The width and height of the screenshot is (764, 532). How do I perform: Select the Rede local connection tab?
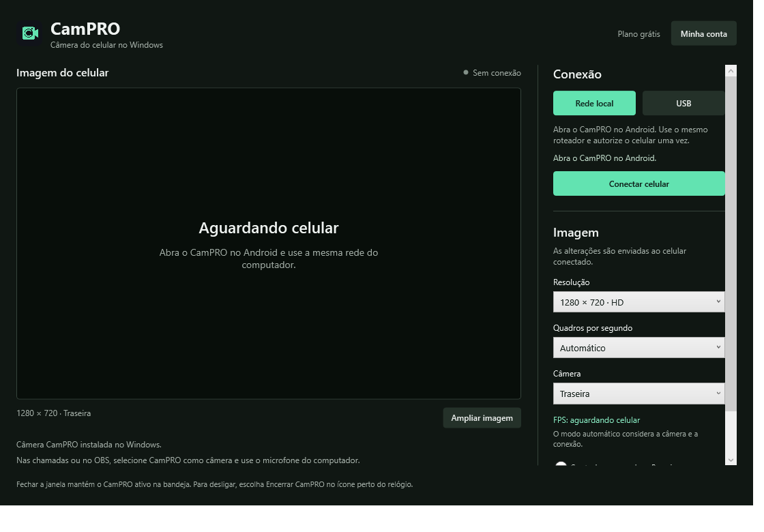point(594,103)
